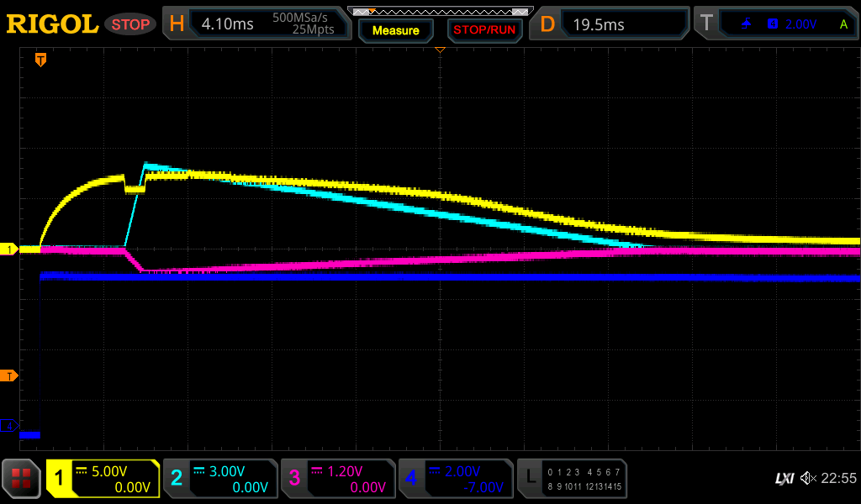Viewport: 861px width, 504px height.
Task: Click the LXI network status icon
Action: click(x=784, y=478)
